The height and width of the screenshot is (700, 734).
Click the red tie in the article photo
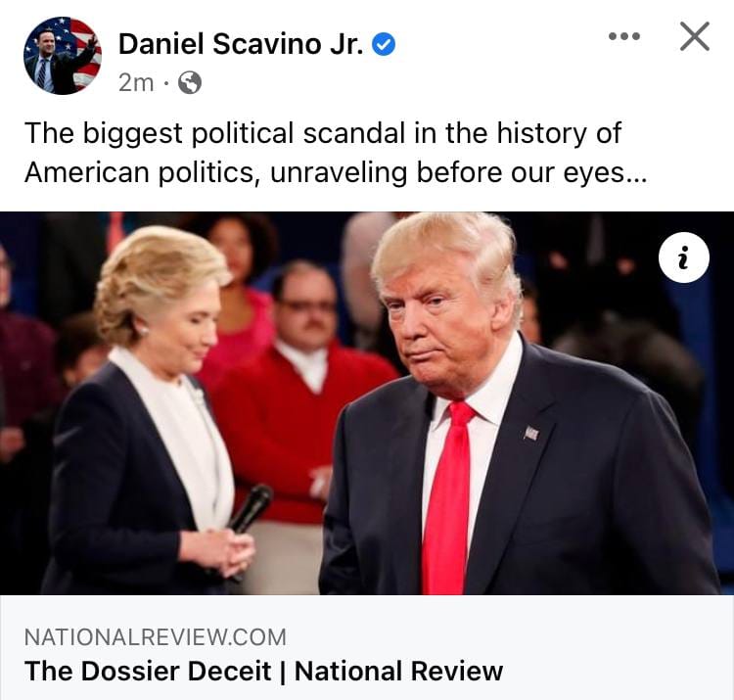coord(448,497)
